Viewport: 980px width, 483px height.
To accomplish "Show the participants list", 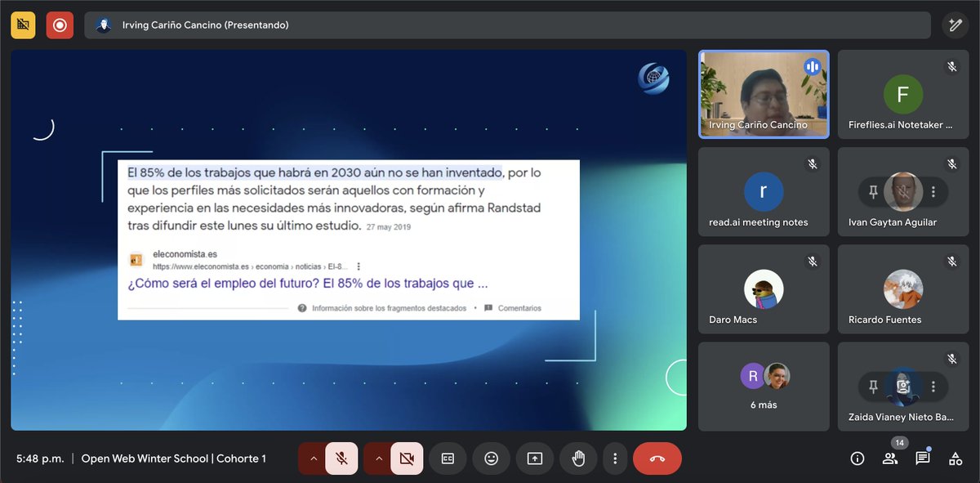I will pos(889,458).
